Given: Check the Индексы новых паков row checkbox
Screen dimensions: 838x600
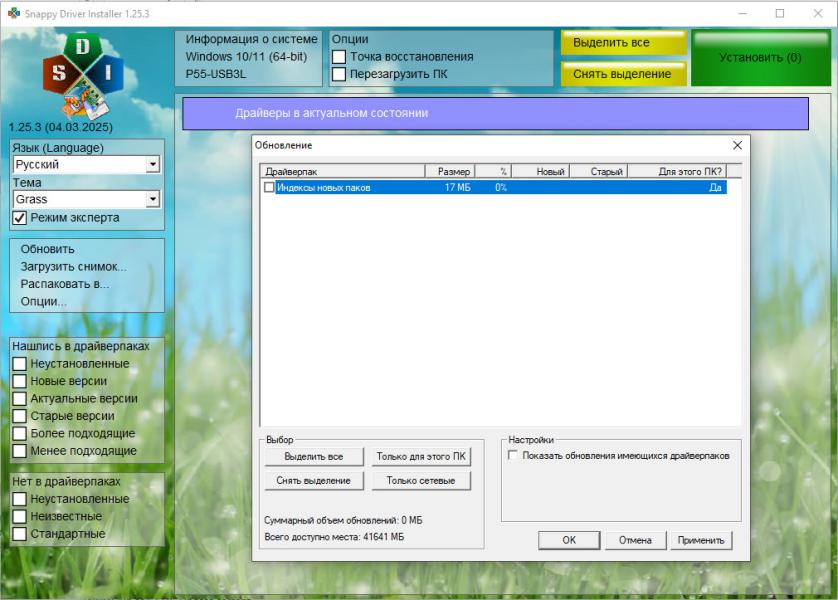Looking at the screenshot, I should tap(268, 187).
